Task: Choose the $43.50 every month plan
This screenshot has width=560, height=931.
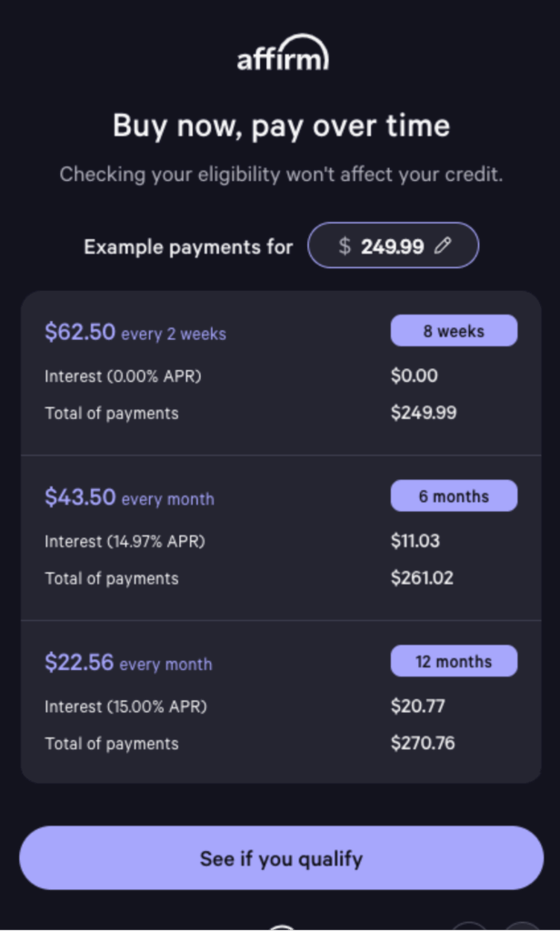Action: pos(129,498)
